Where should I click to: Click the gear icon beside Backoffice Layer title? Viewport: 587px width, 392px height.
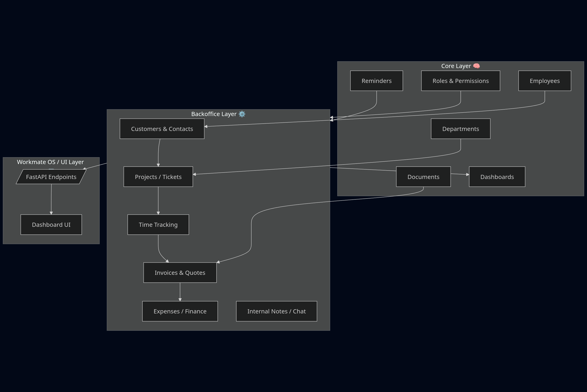coord(241,114)
